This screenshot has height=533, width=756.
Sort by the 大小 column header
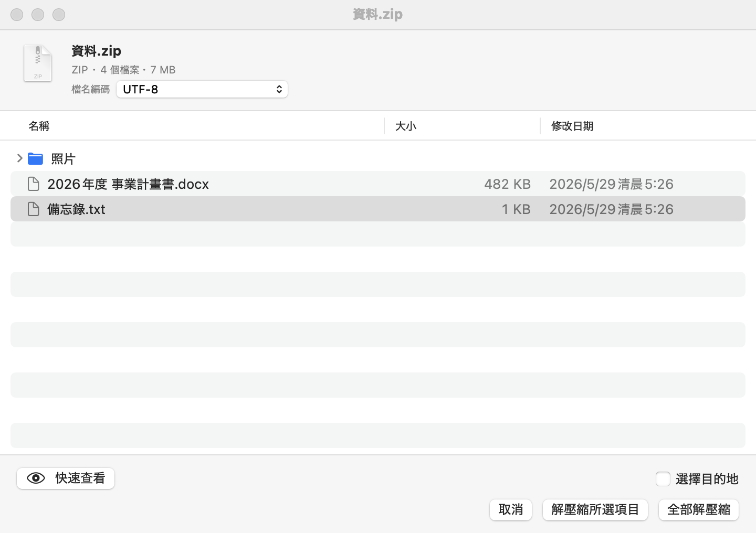pyautogui.click(x=406, y=126)
